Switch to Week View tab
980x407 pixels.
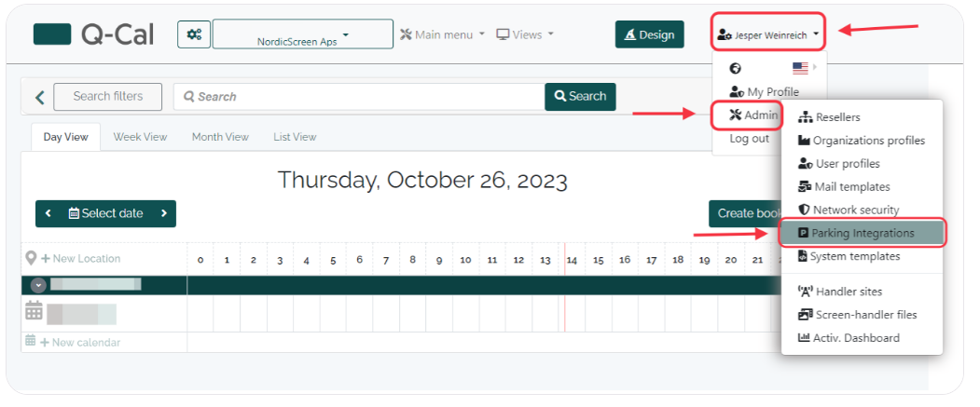coord(140,137)
